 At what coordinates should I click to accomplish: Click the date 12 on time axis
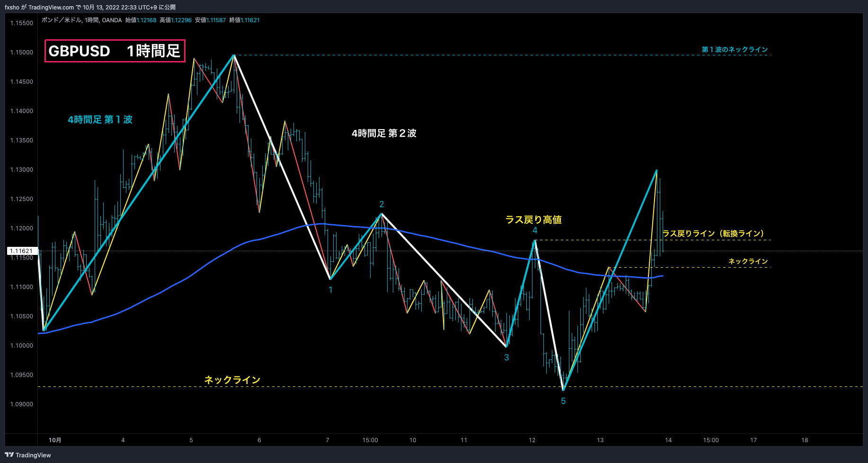point(532,440)
